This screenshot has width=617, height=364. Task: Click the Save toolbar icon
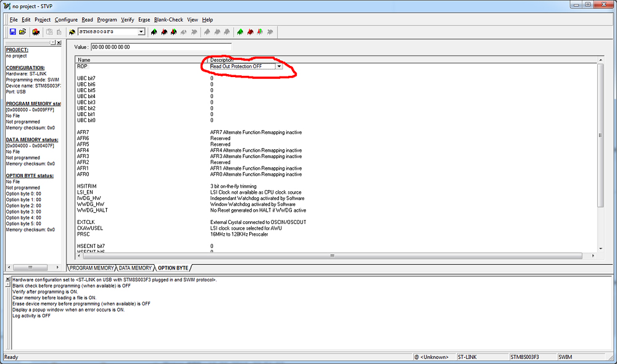point(13,31)
